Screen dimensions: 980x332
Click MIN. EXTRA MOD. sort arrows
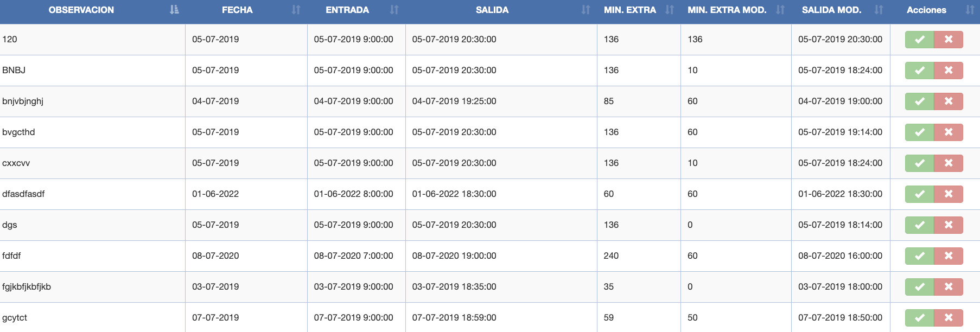pyautogui.click(x=780, y=10)
